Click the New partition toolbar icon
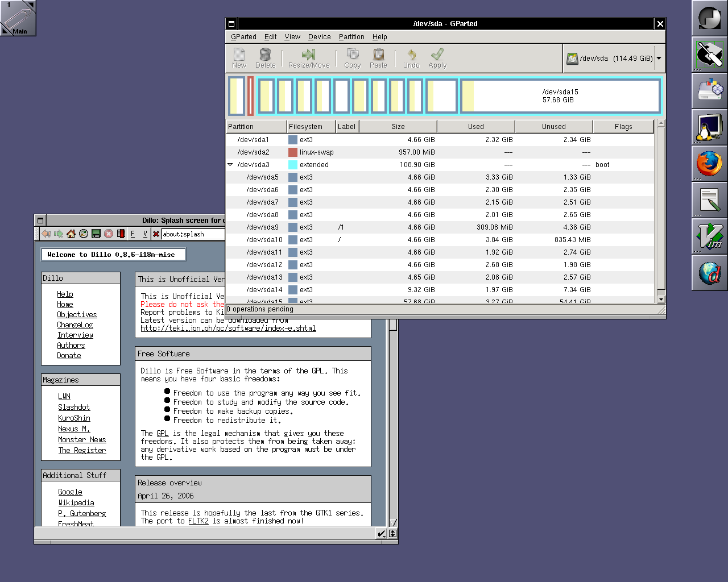The width and height of the screenshot is (728, 582). click(x=239, y=55)
